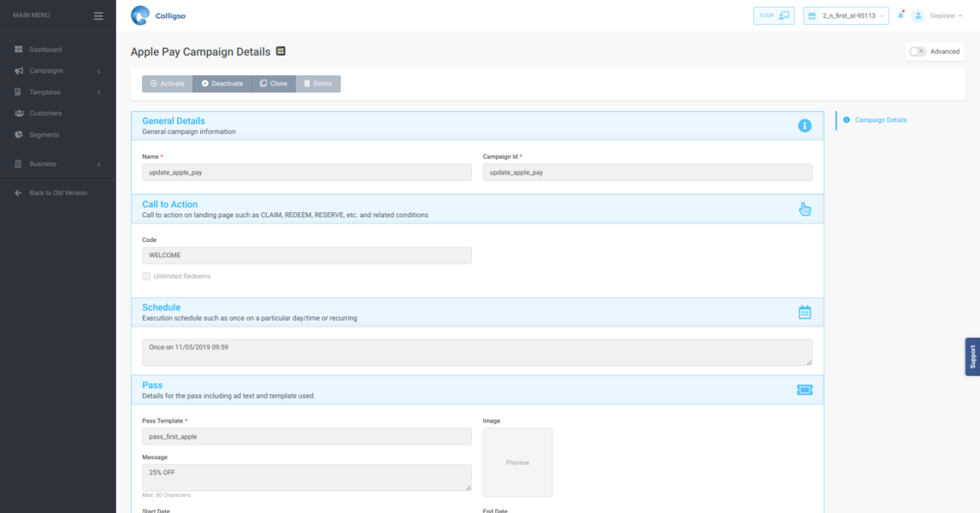980x513 pixels.
Task: Expand the Templates submenu chevron
Action: [98, 92]
